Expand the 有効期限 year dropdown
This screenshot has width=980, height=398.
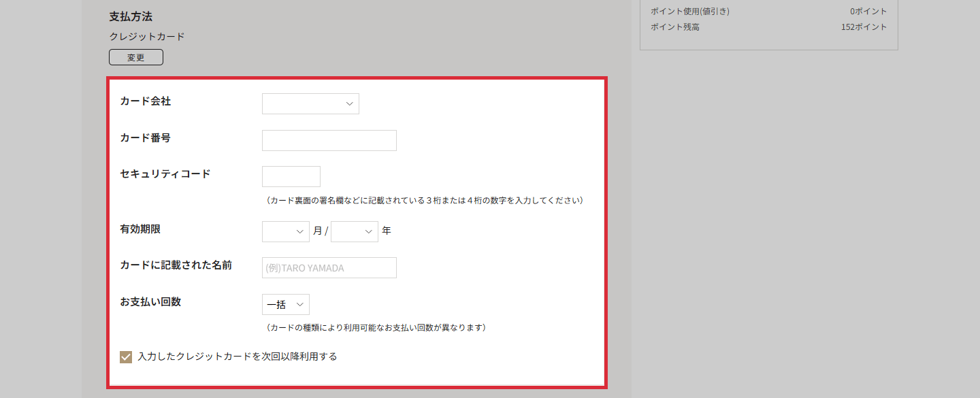(354, 231)
